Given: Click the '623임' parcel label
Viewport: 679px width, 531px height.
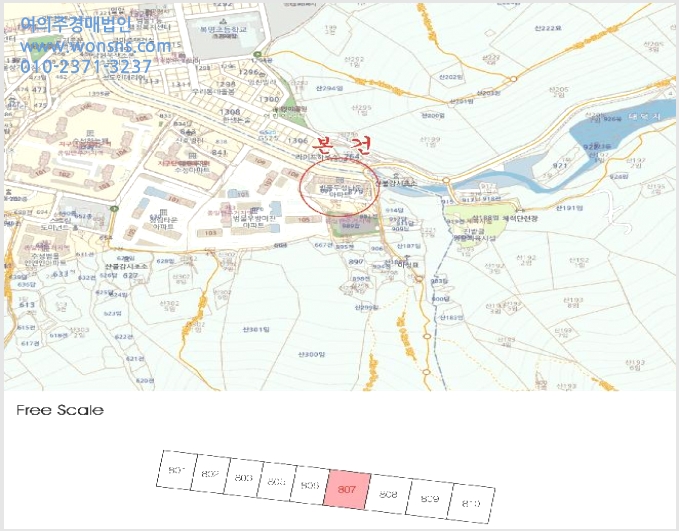Looking at the screenshot, I should pyautogui.click(x=113, y=313).
